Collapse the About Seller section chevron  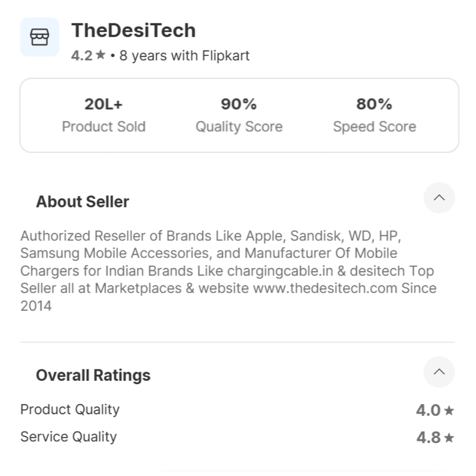pyautogui.click(x=439, y=198)
